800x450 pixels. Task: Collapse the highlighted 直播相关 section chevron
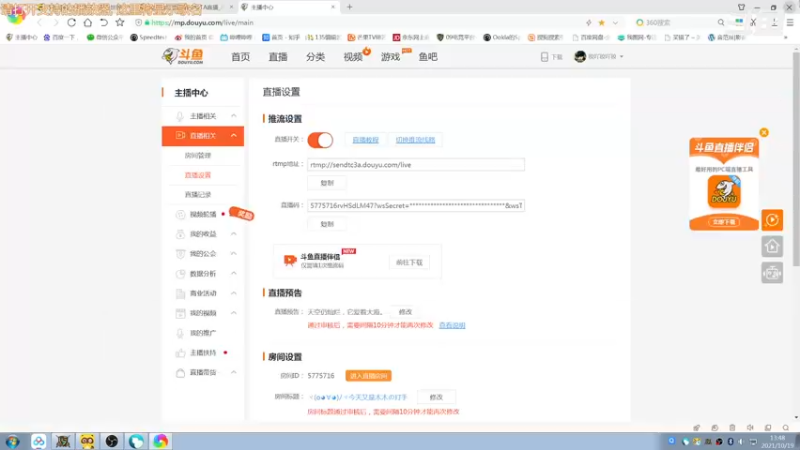click(234, 136)
